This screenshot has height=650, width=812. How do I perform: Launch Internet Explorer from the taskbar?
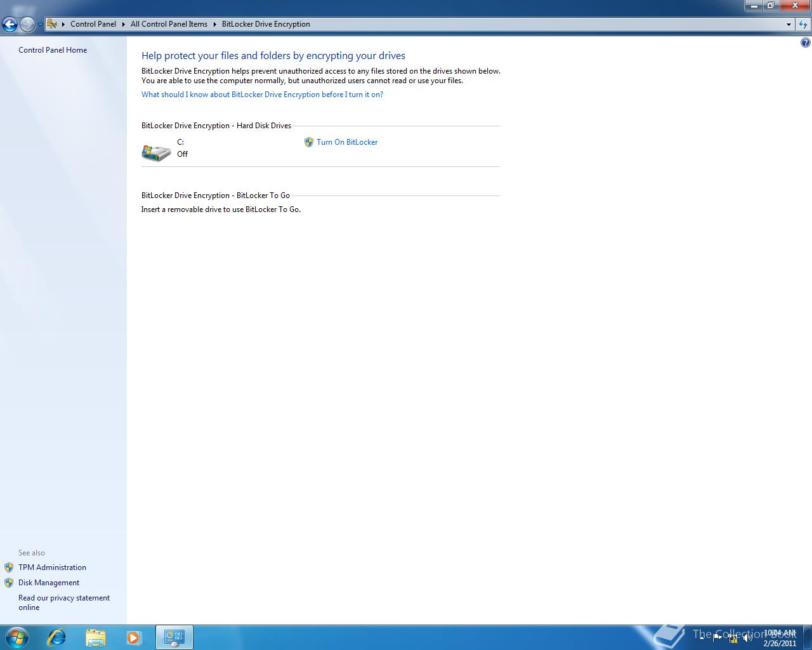coord(56,637)
